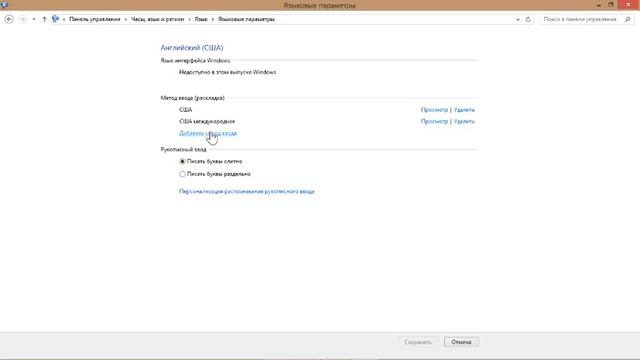Expand chevron after Часы, язык и регион
640x360 pixels.
point(189,19)
